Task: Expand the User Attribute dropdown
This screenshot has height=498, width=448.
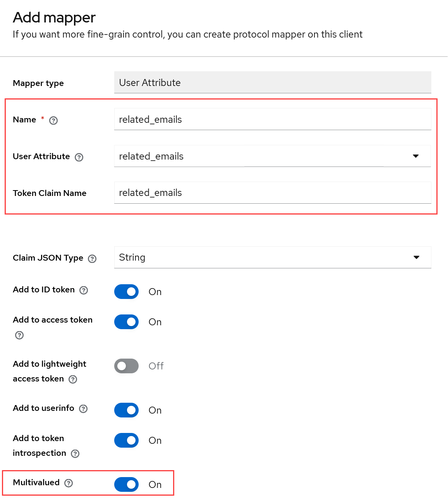Action: (x=416, y=156)
